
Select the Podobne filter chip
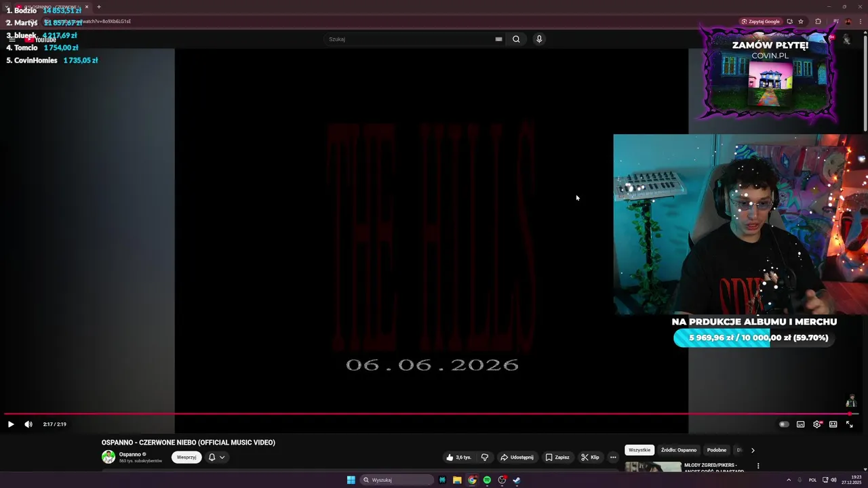717,450
